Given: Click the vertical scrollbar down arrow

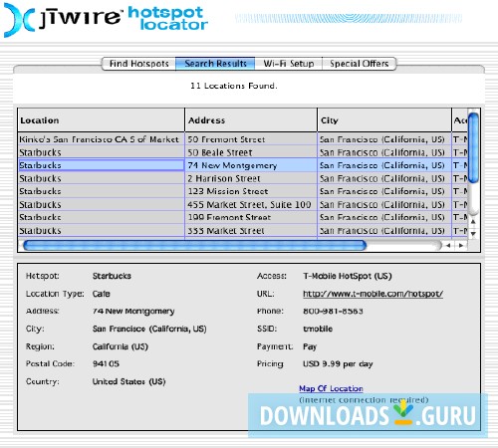Looking at the screenshot, I should coord(473,233).
